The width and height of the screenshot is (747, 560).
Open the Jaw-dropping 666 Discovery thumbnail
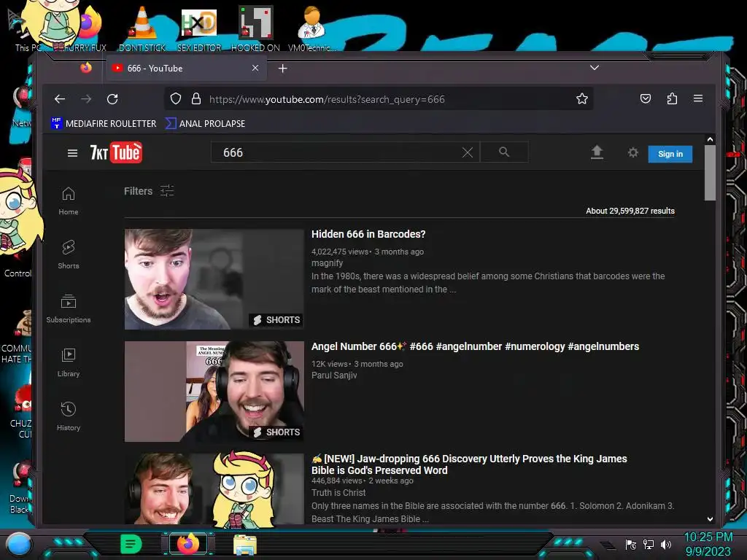(x=214, y=489)
